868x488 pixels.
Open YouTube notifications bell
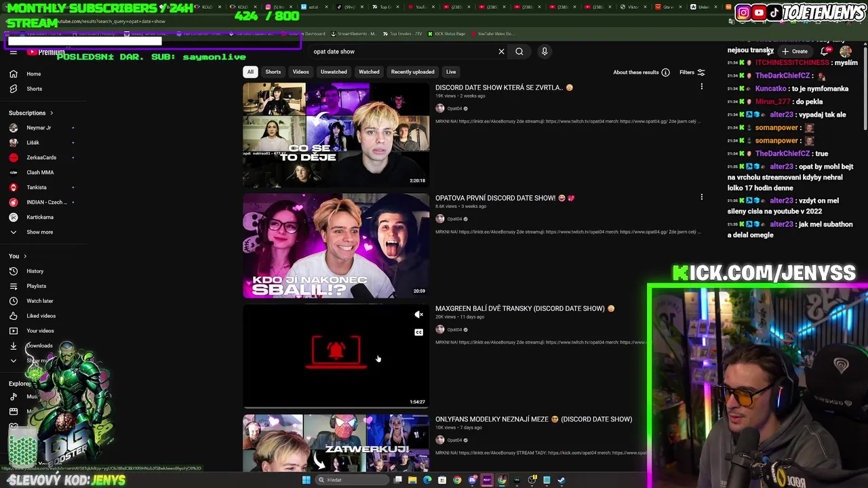tap(825, 52)
